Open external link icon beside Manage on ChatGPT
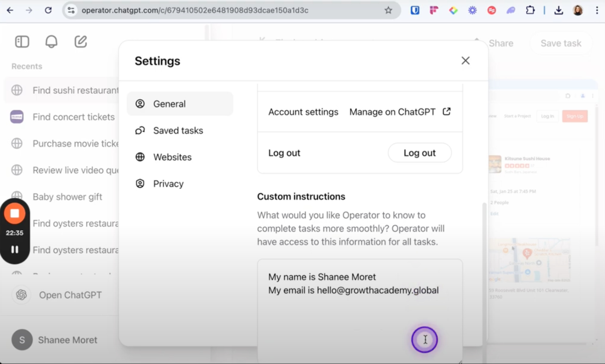605x364 pixels. [446, 112]
